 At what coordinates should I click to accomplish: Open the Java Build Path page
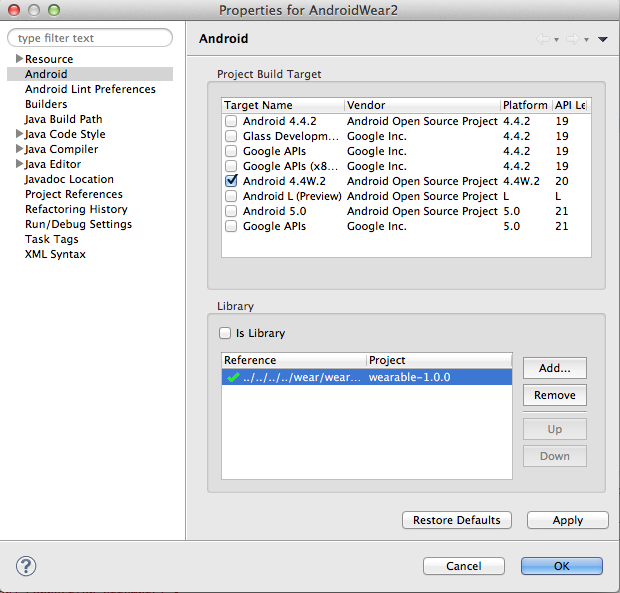pos(64,119)
